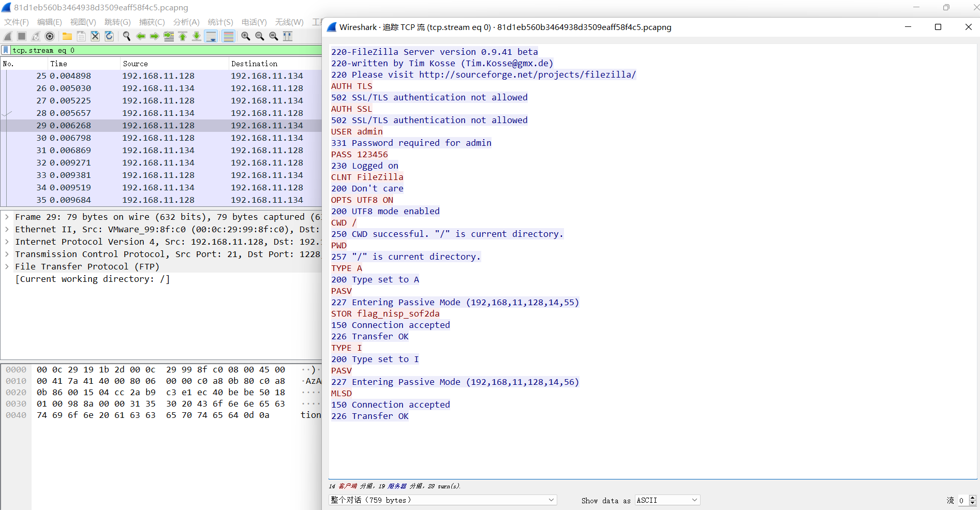Click the zoom in magnifier icon

(x=246, y=36)
